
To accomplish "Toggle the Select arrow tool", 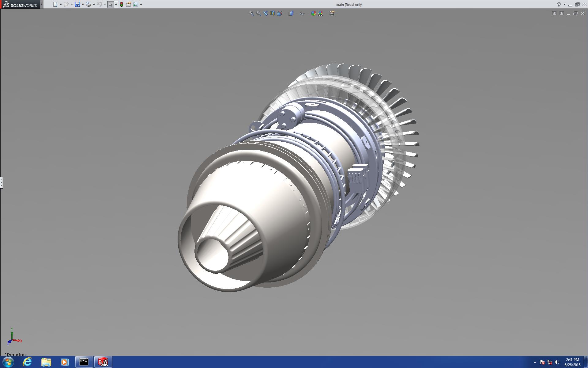I will (110, 4).
